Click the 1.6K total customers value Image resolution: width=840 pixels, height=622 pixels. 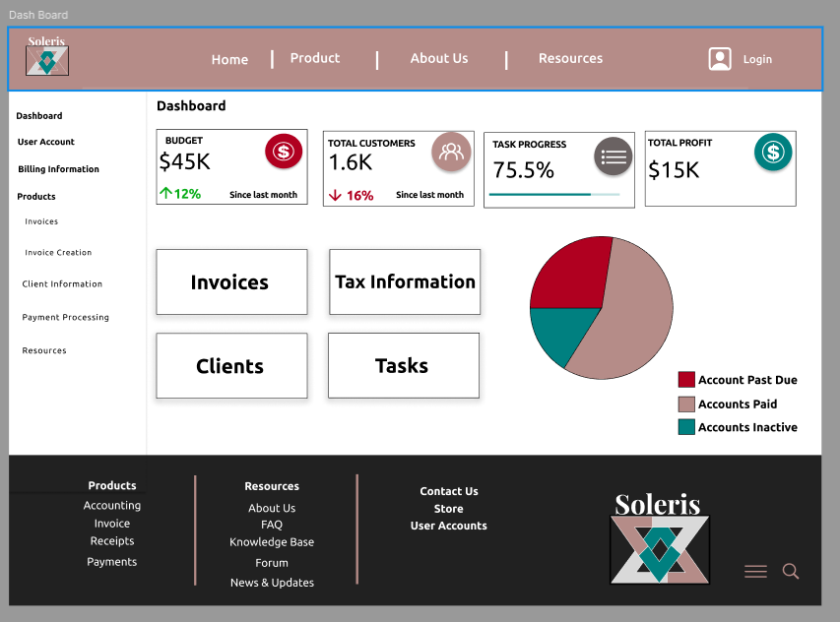(351, 162)
